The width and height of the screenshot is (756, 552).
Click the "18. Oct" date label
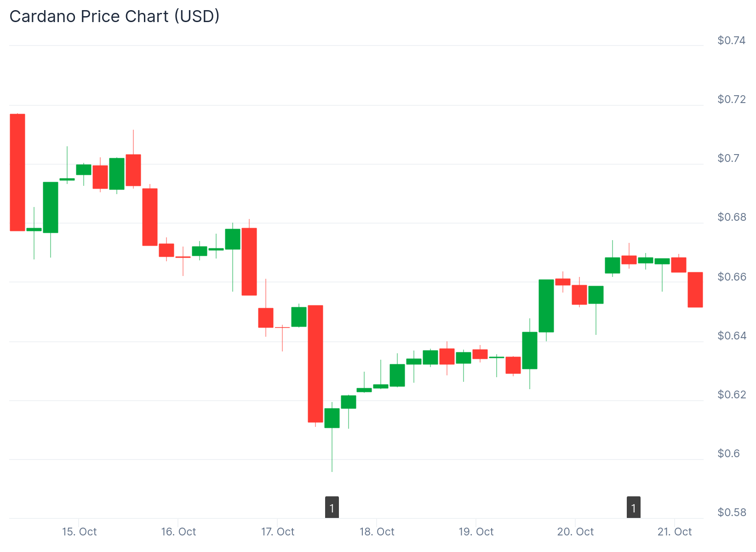pyautogui.click(x=377, y=532)
